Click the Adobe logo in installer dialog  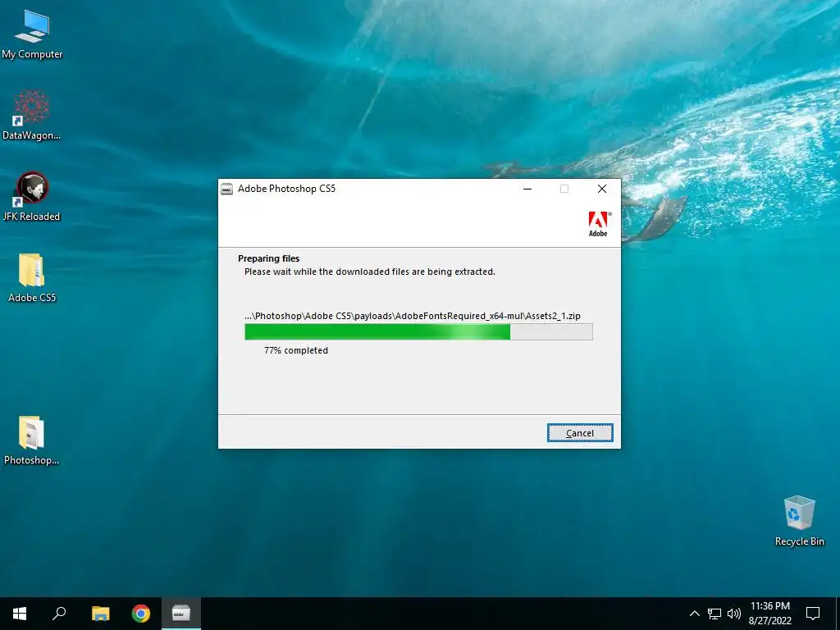point(599,224)
